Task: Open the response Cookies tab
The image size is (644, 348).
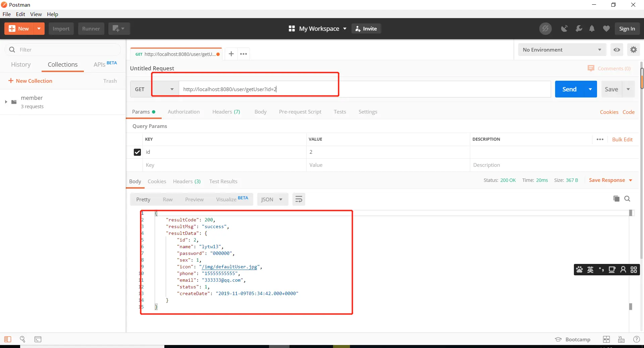Action: [157, 182]
